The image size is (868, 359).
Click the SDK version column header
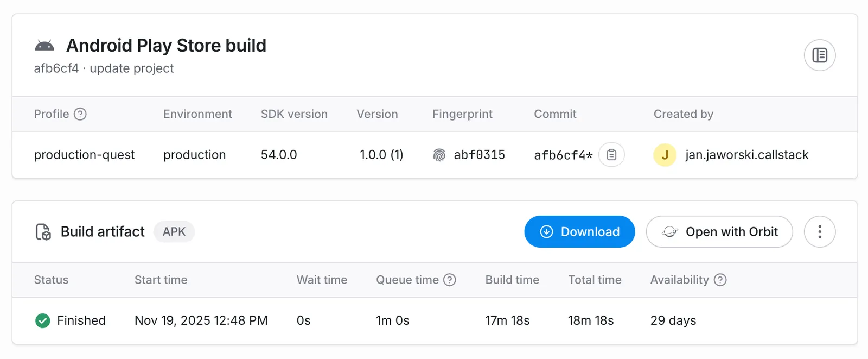(294, 114)
